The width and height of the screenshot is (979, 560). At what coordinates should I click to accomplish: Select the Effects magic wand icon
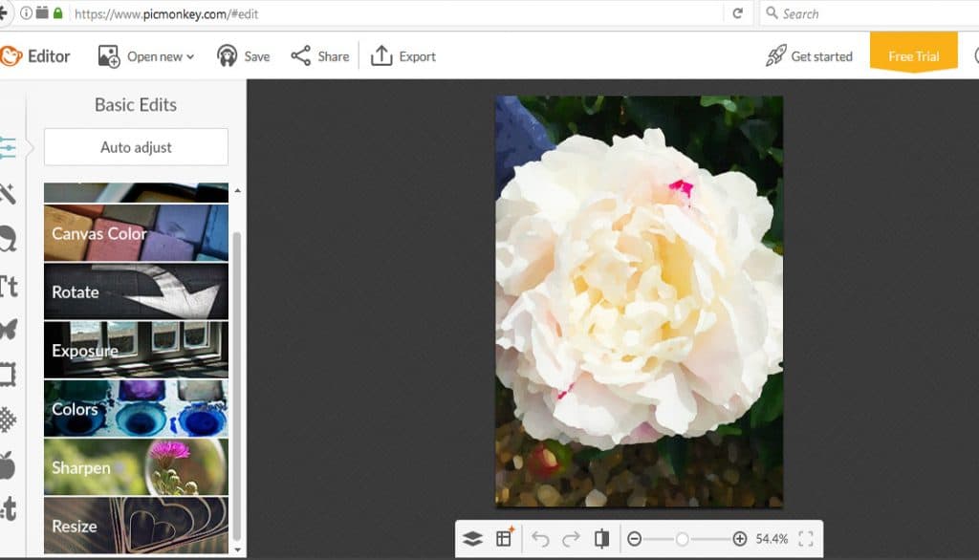pos(8,194)
